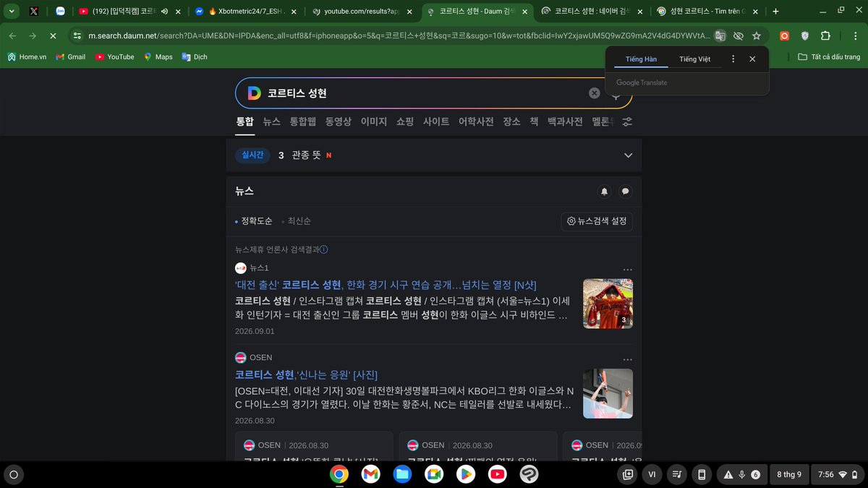The image size is (868, 488).
Task: Click the shield extension icon
Action: (x=805, y=35)
